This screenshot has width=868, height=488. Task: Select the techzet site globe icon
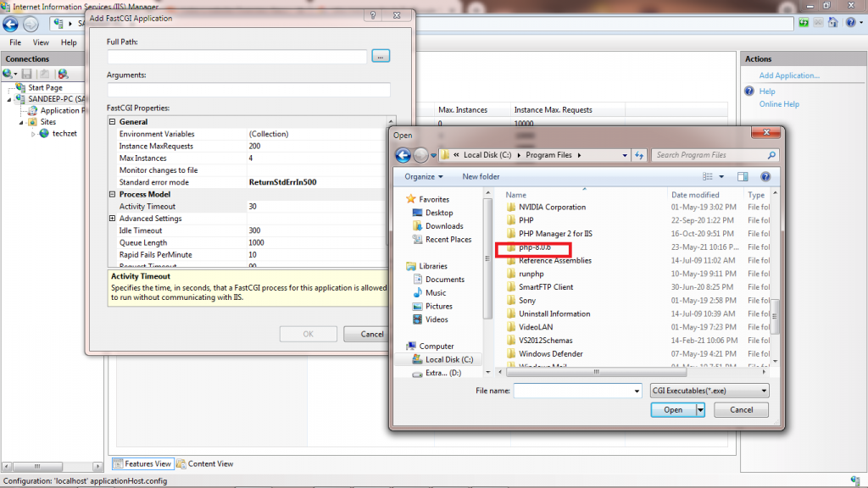coord(44,133)
